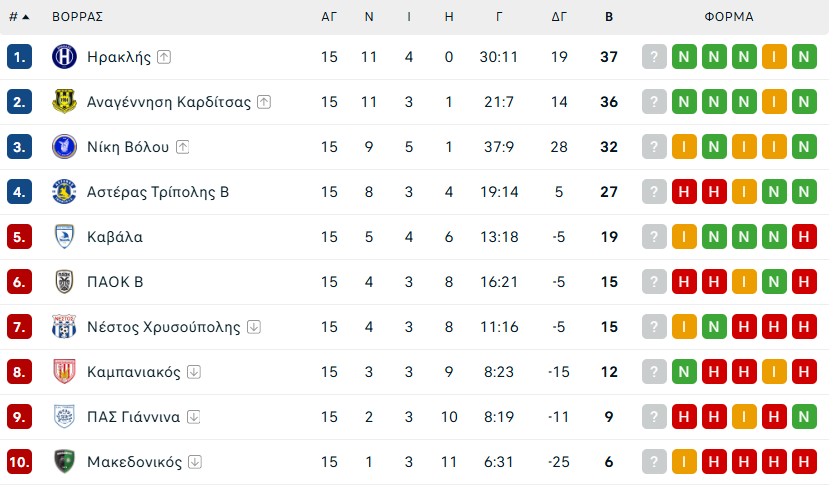
Task: Click the Αναγέννηση Καρδίτσας team logo
Action: pyautogui.click(x=64, y=102)
